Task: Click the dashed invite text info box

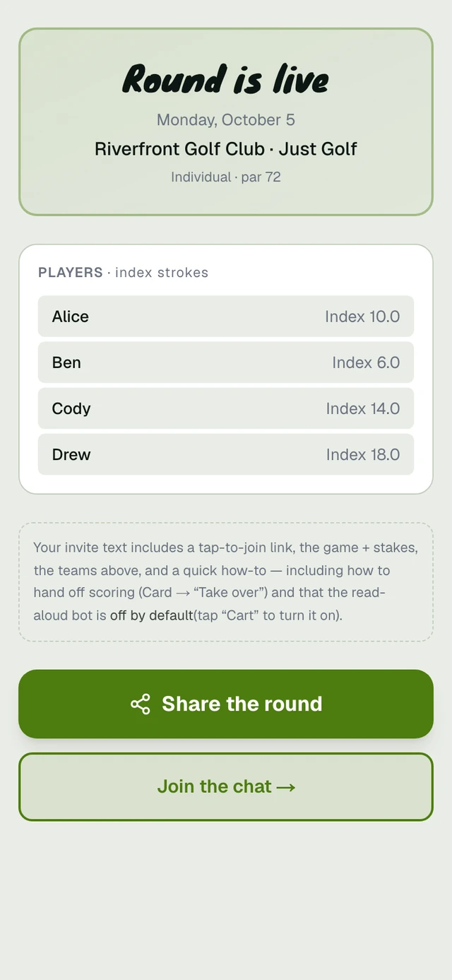Action: coord(226,582)
